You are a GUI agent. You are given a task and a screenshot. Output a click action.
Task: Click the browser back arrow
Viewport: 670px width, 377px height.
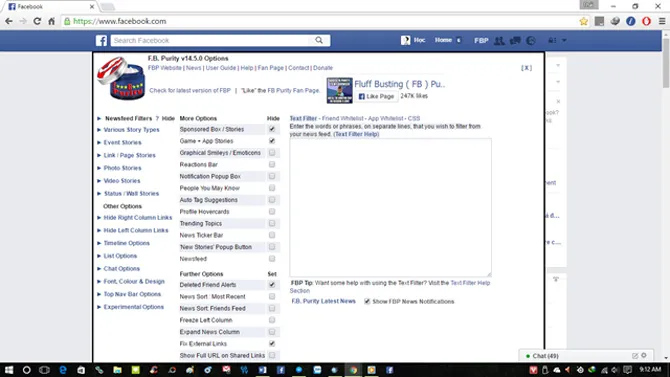[x=9, y=21]
